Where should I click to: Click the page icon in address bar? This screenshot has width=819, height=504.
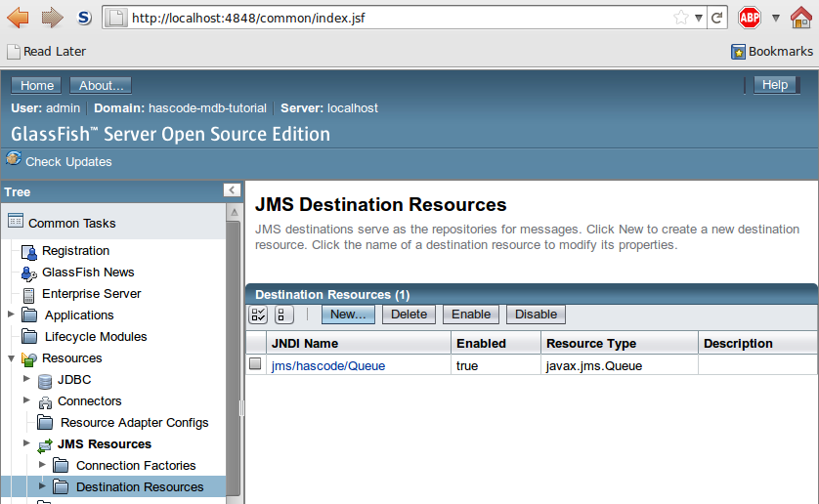point(116,19)
